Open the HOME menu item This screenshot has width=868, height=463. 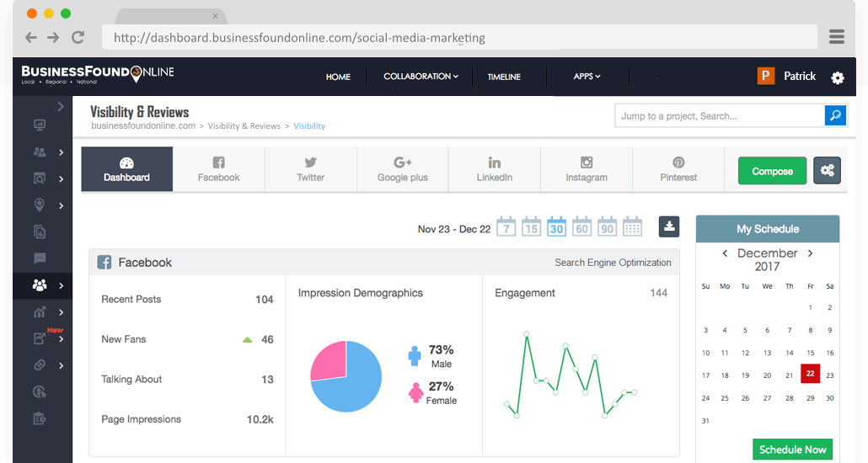338,77
